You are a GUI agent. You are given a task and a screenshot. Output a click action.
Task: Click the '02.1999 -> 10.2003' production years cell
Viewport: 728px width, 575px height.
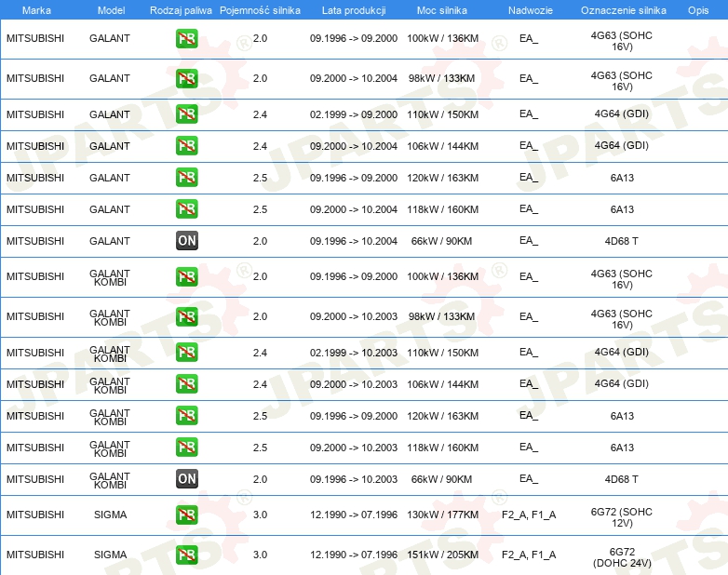(x=354, y=353)
